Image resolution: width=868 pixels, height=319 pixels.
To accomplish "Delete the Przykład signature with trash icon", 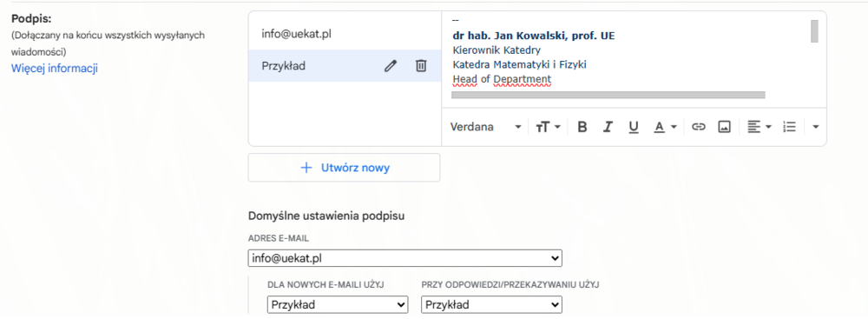I will pos(421,66).
